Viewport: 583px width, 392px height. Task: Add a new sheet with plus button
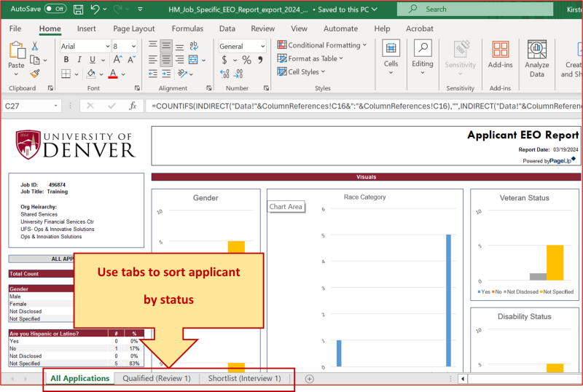click(x=310, y=378)
